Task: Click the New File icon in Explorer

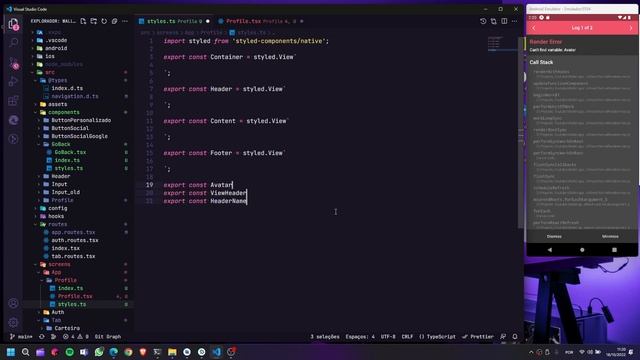Action: pyautogui.click(x=83, y=21)
